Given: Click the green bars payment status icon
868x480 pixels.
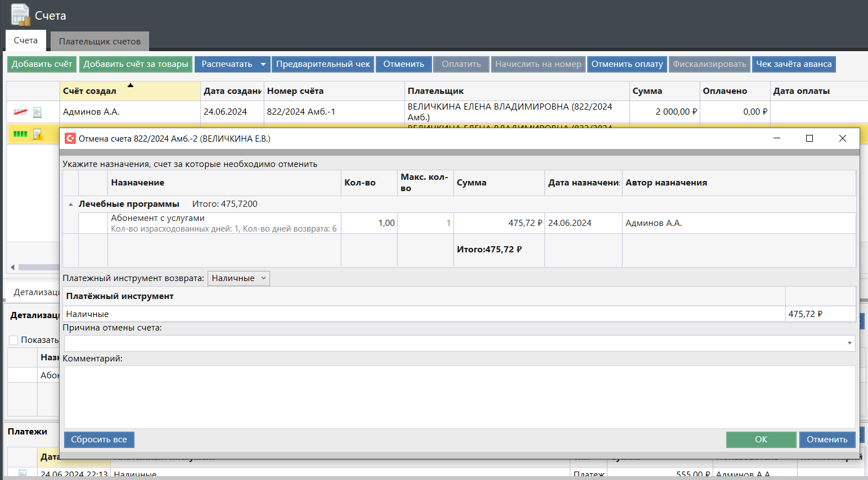Looking at the screenshot, I should click(x=20, y=134).
